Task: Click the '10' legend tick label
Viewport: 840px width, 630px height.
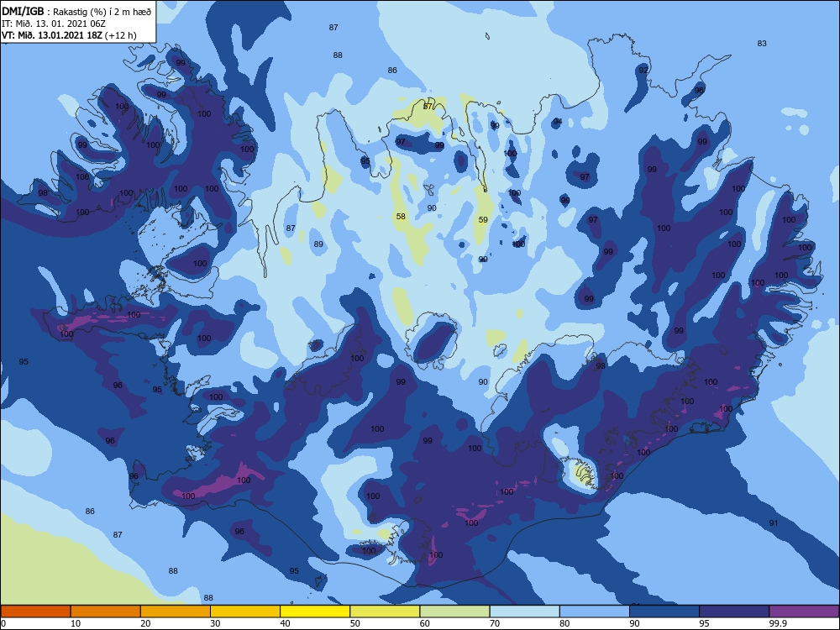Action: pyautogui.click(x=76, y=623)
